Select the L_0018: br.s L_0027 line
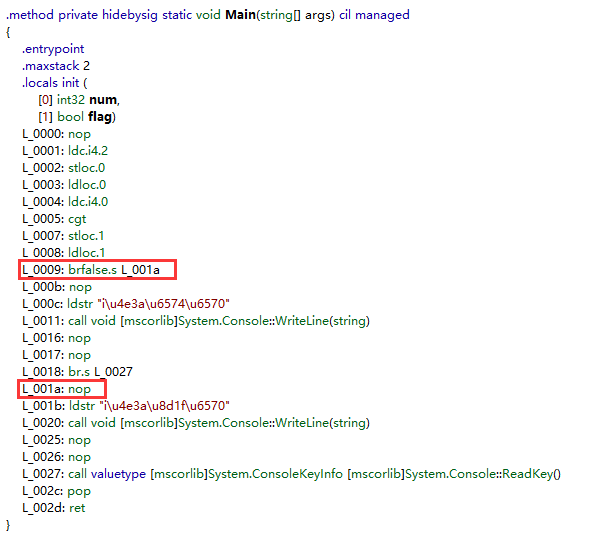Viewport: 597px width, 534px height. coord(77,372)
